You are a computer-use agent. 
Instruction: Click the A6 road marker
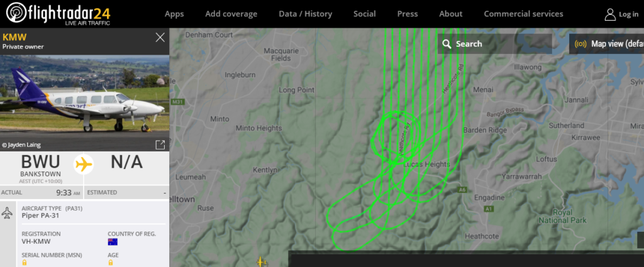coord(462,190)
